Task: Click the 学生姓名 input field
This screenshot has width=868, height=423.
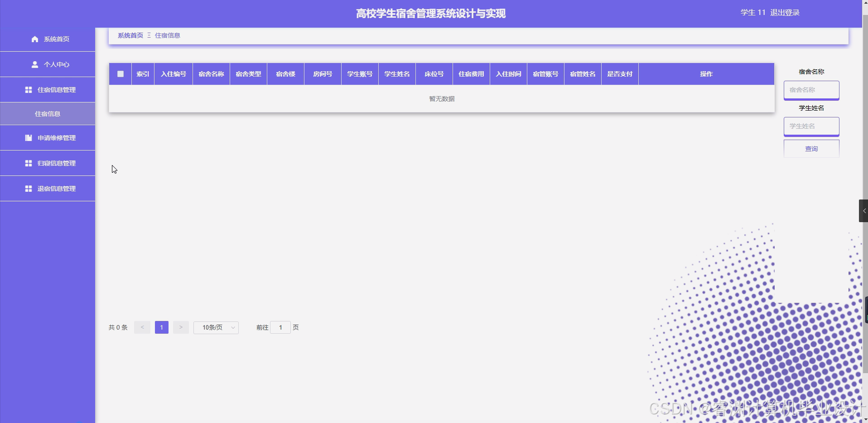Action: (x=811, y=126)
